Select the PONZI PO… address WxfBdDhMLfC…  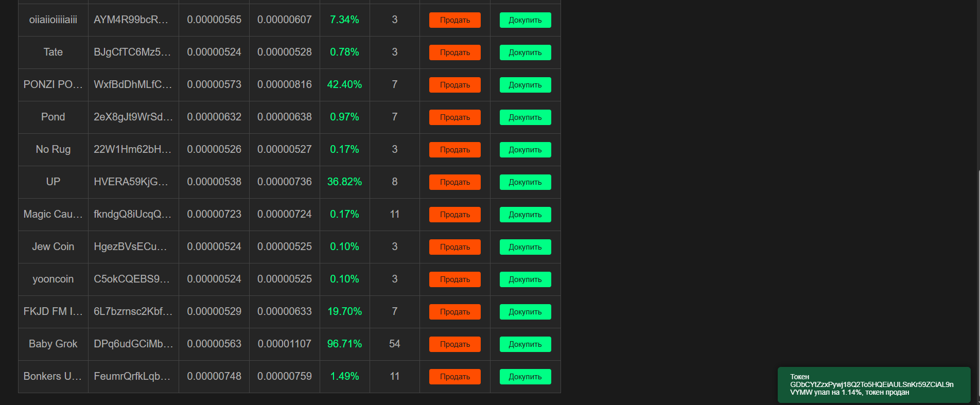[x=133, y=84]
